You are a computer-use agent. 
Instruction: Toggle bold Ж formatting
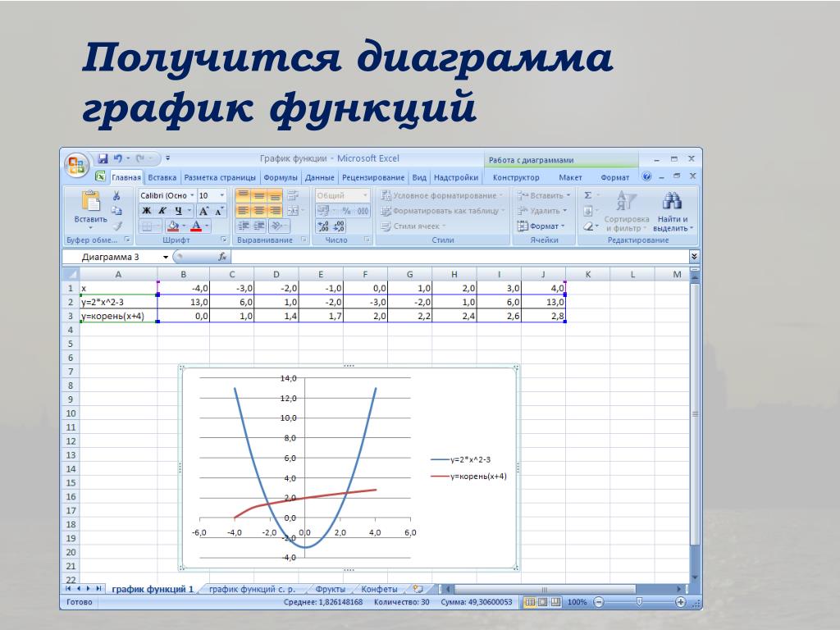[145, 211]
